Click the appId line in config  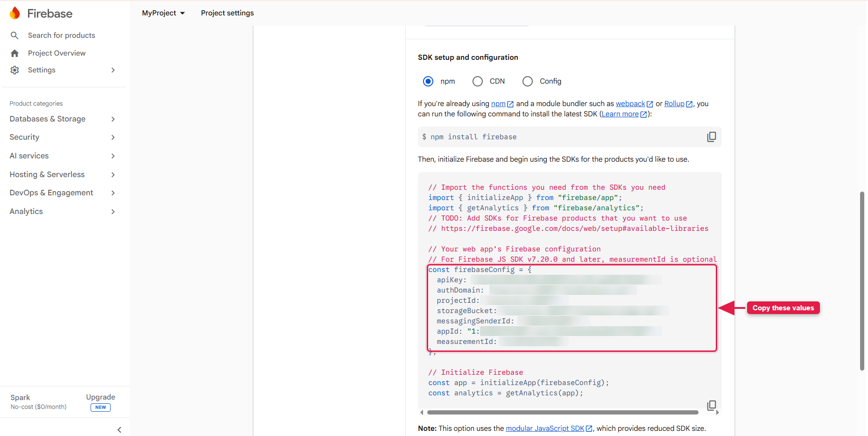click(x=549, y=331)
